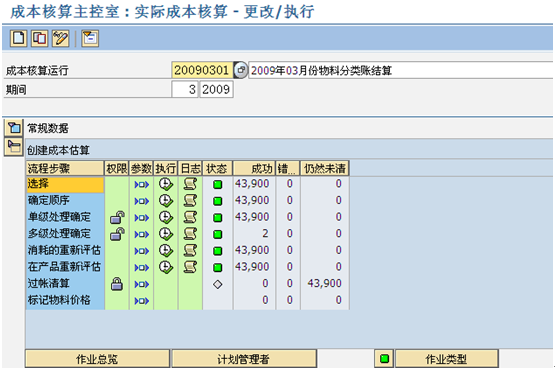Expand the 常规数据 section
The width and height of the screenshot is (555, 370).
(14, 127)
